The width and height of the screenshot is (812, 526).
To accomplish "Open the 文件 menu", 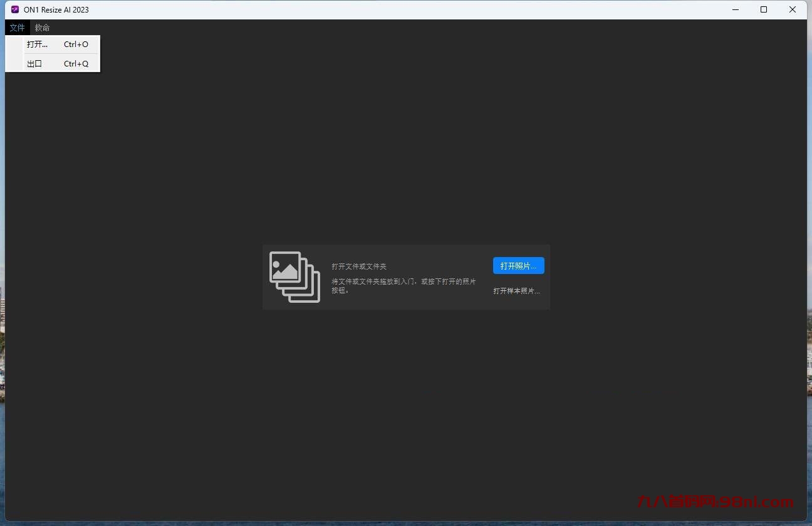I will pyautogui.click(x=17, y=28).
